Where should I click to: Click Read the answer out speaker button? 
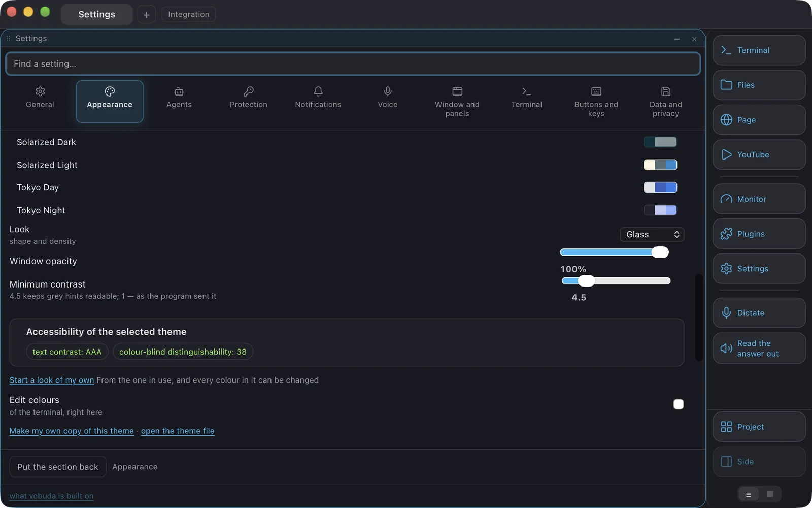[759, 348]
